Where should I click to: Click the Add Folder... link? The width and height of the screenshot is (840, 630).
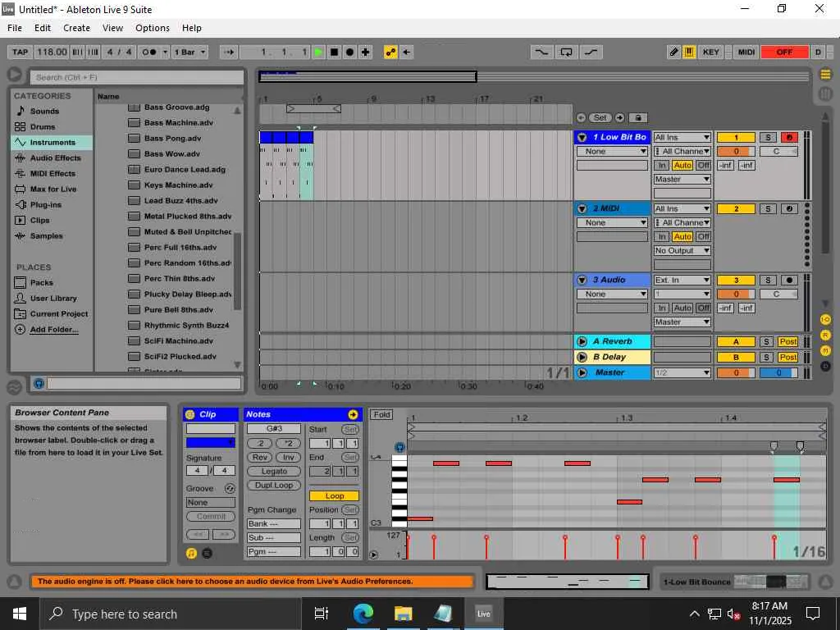[x=53, y=330]
